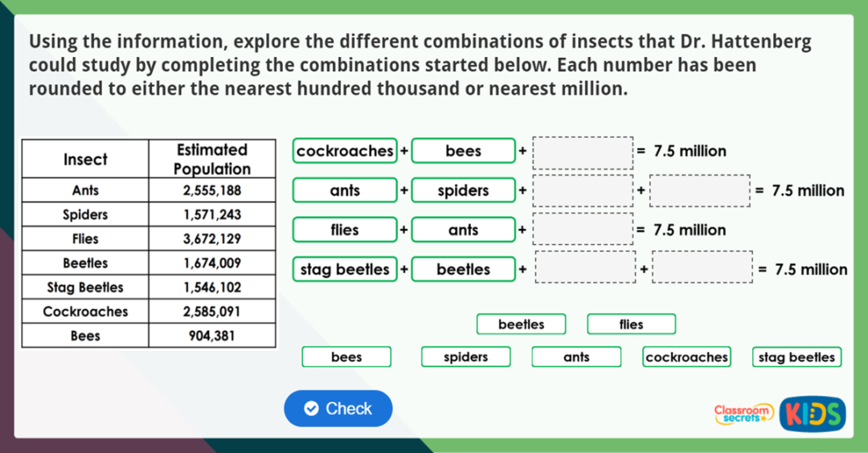Click the Estimated Population table header
This screenshot has height=453, width=868.
click(212, 159)
